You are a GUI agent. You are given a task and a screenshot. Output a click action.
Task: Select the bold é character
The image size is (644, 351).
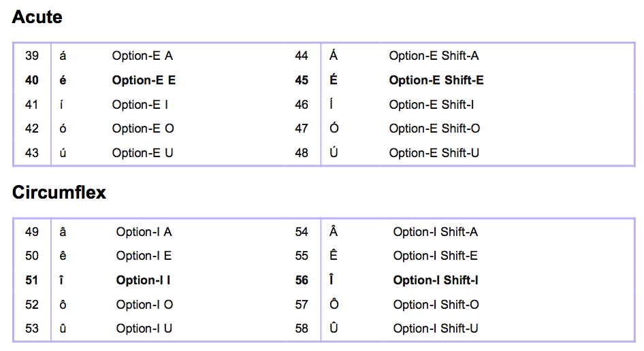pos(63,80)
